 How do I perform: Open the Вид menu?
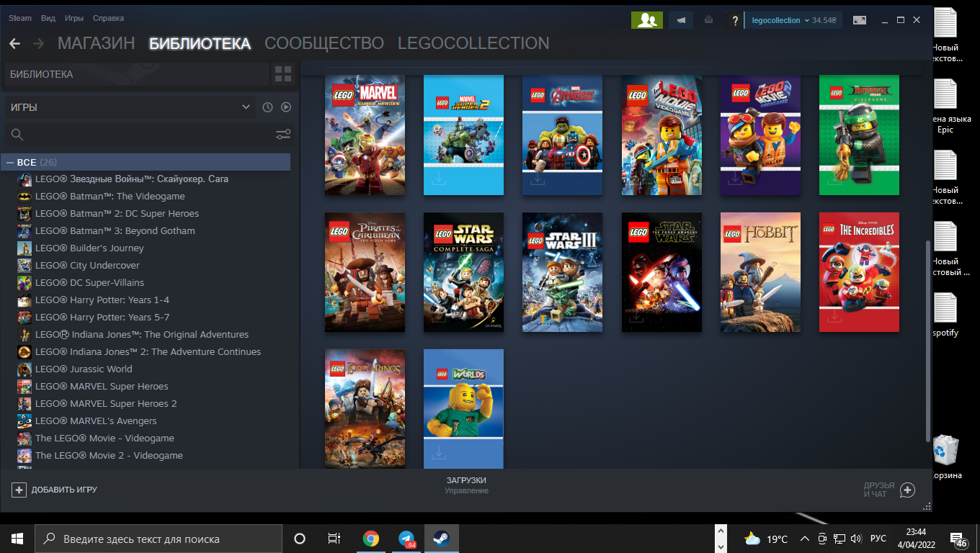48,18
